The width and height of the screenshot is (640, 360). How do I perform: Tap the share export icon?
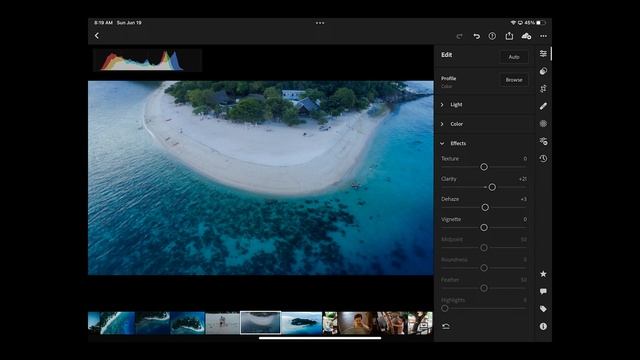tap(509, 36)
